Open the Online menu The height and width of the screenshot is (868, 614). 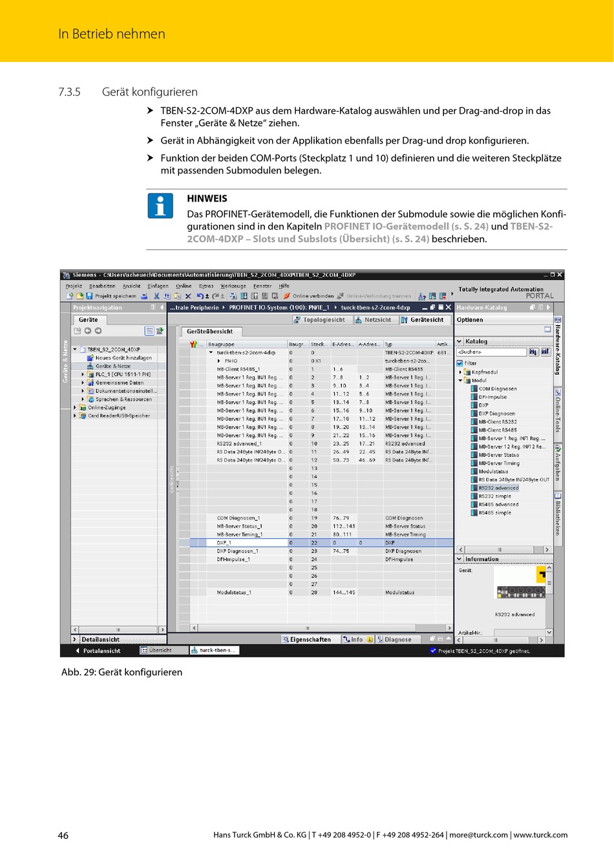184,286
